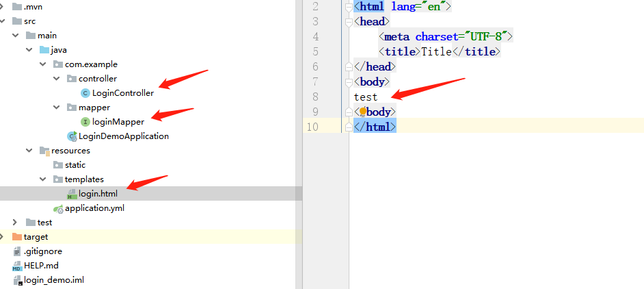Collapse the mapper package chevron
This screenshot has width=644, height=289.
click(57, 108)
